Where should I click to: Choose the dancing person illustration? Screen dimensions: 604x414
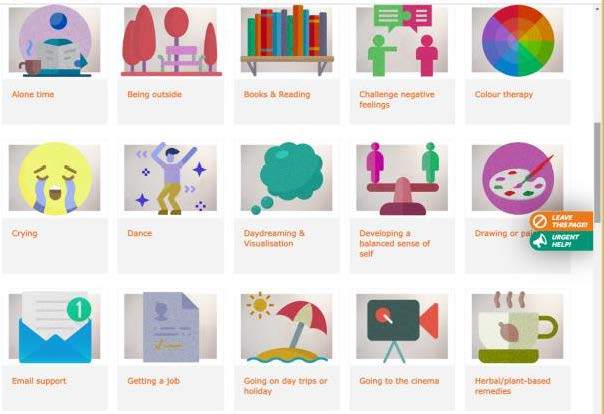[170, 178]
